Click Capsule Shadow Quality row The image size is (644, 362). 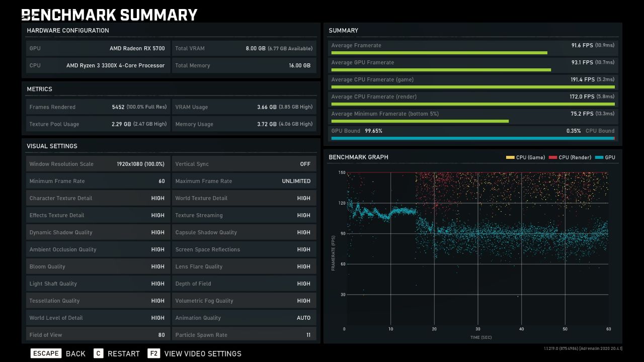pos(244,233)
